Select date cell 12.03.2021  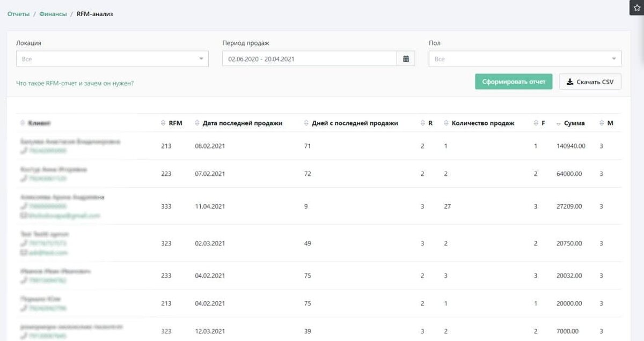click(210, 331)
